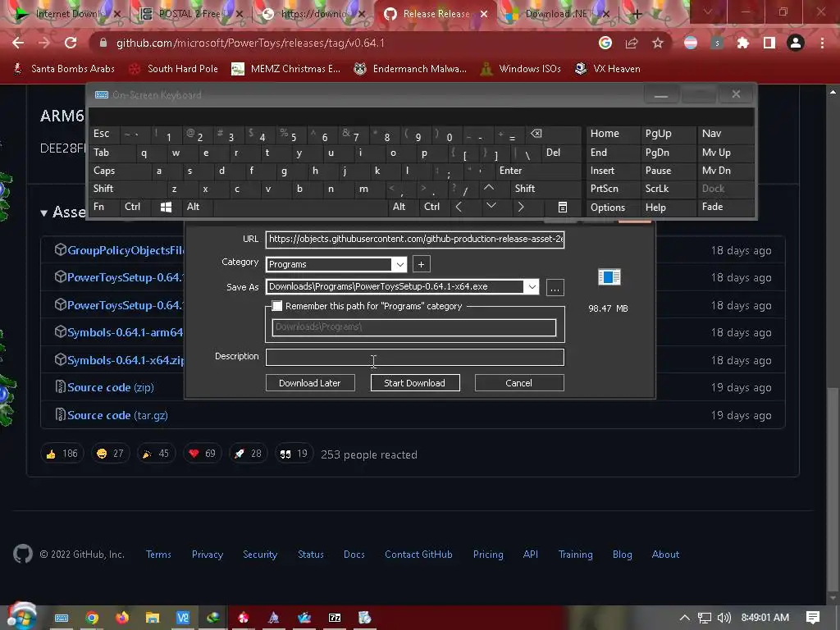Show hidden system tray icons
This screenshot has height=630, width=840.
(x=684, y=618)
